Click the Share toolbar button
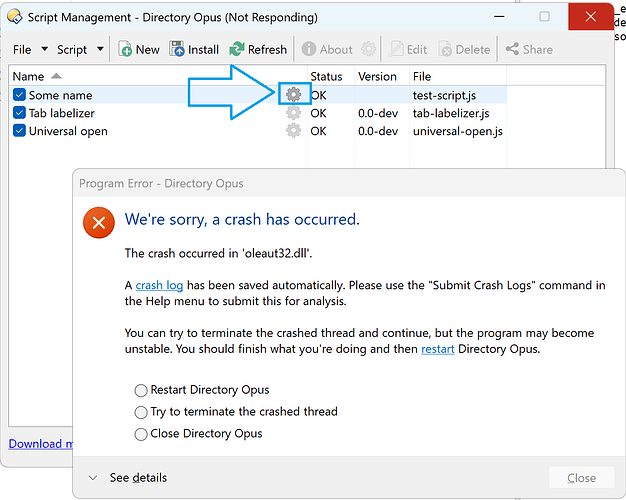The width and height of the screenshot is (626, 500). pos(529,50)
